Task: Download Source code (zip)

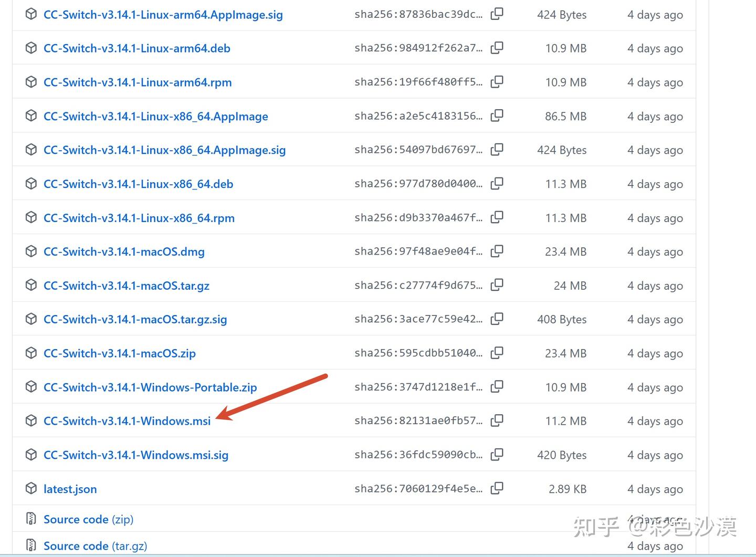Action: pyautogui.click(x=89, y=519)
